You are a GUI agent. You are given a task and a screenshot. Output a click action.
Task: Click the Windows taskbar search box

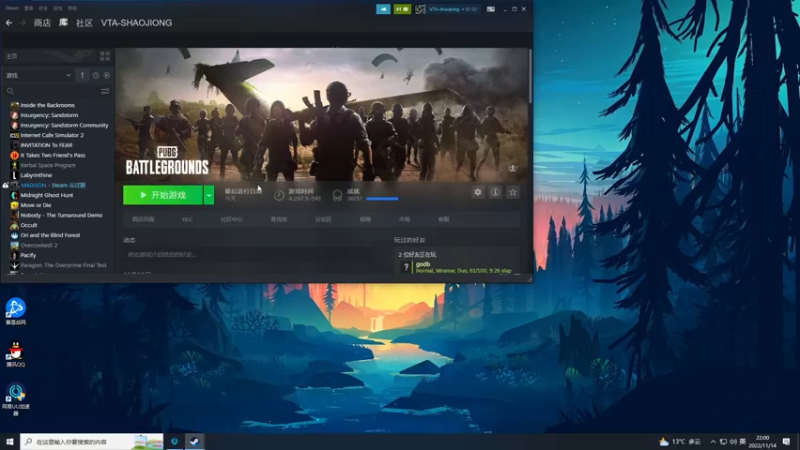92,441
